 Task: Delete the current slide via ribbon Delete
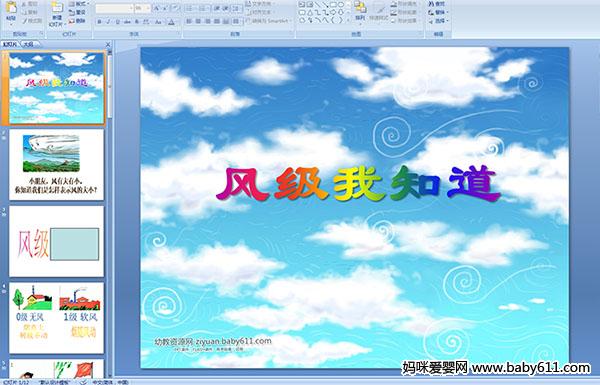pyautogui.click(x=77, y=21)
